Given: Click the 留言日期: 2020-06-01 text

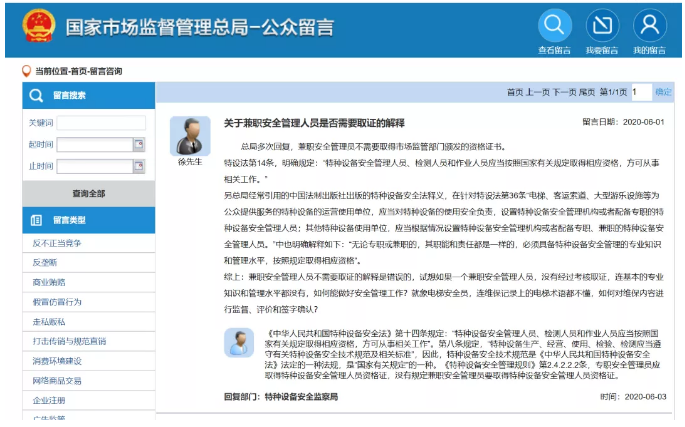Looking at the screenshot, I should [623, 122].
